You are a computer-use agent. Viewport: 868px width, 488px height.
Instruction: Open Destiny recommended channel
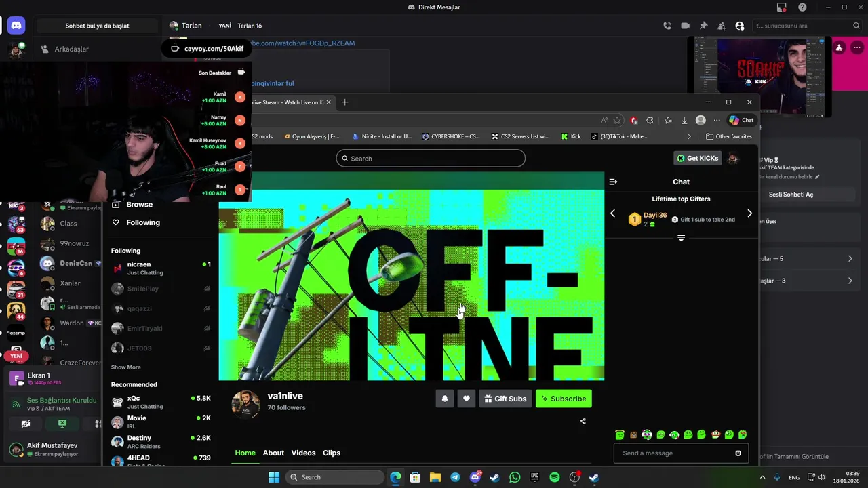(161, 442)
